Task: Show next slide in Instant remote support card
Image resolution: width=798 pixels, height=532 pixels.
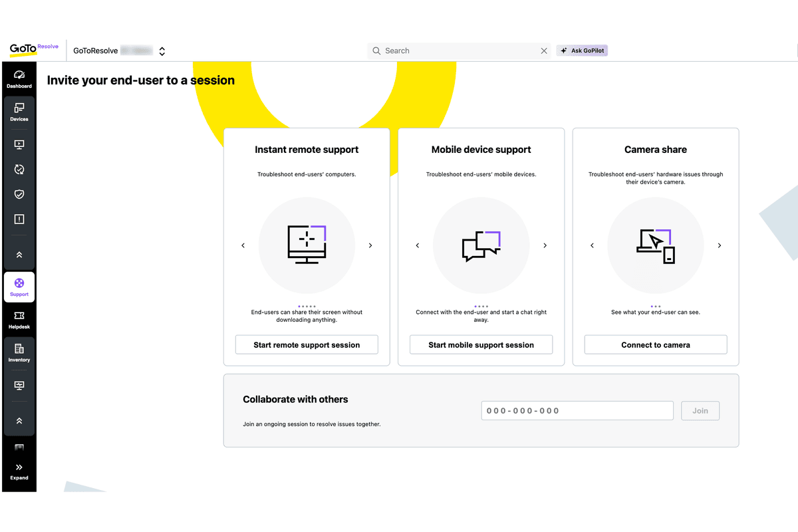Action: 370,245
